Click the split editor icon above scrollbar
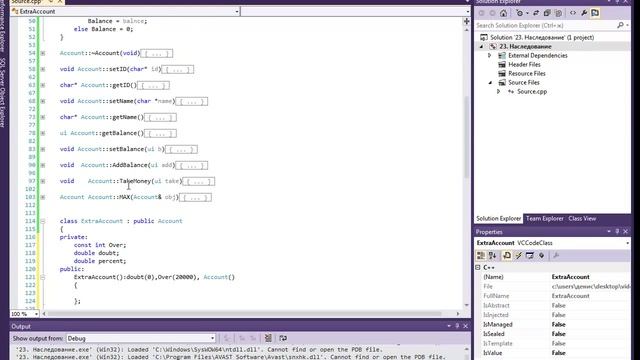The height and width of the screenshot is (360, 640). click(x=467, y=21)
